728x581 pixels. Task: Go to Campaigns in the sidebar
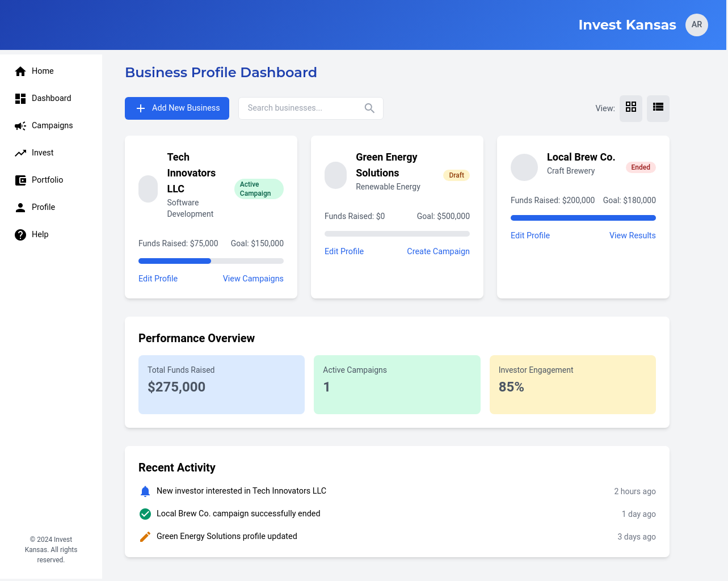click(x=52, y=125)
